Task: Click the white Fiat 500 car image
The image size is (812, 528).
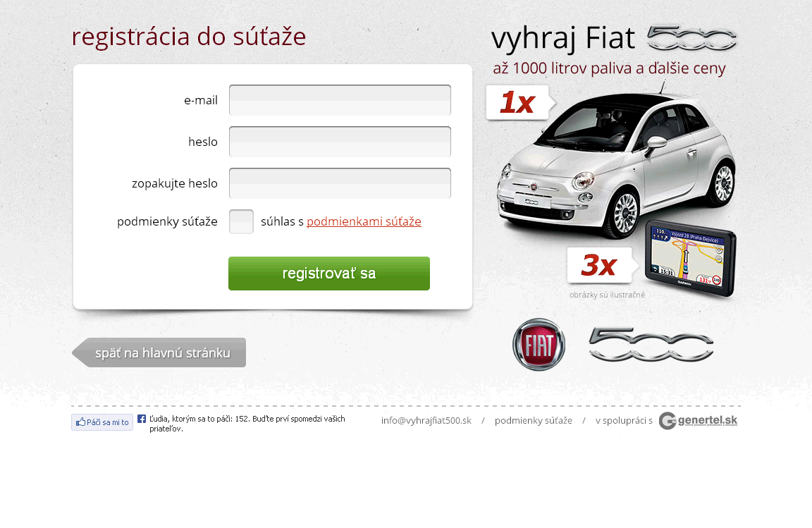Action: tap(616, 163)
